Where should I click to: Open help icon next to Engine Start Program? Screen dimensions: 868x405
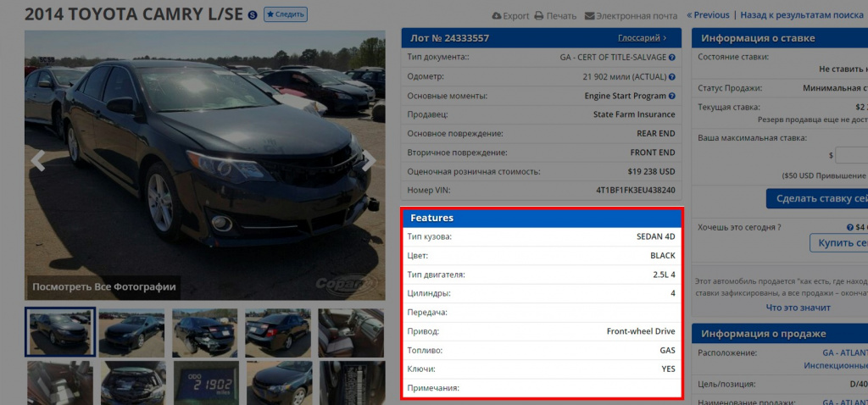coord(671,96)
